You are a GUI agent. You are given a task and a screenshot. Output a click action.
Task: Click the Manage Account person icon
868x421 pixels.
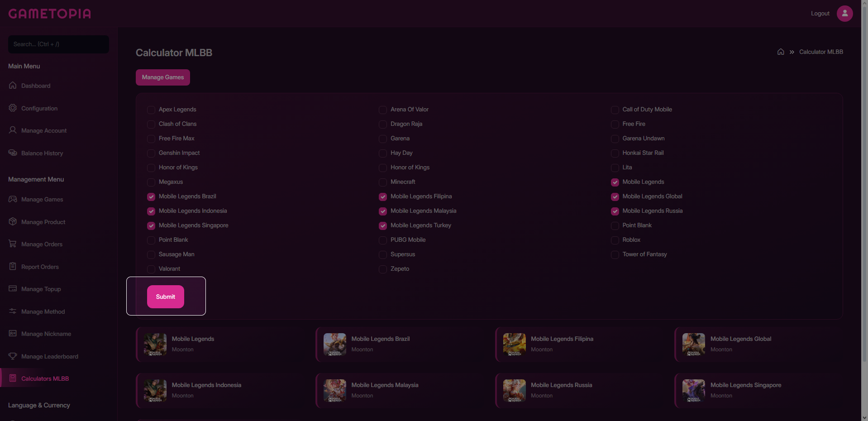[13, 130]
